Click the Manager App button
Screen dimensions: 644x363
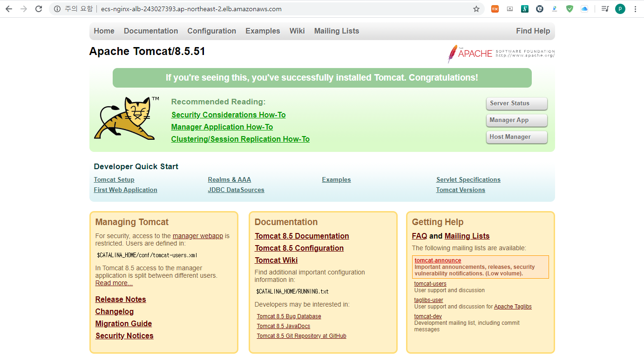coord(516,120)
